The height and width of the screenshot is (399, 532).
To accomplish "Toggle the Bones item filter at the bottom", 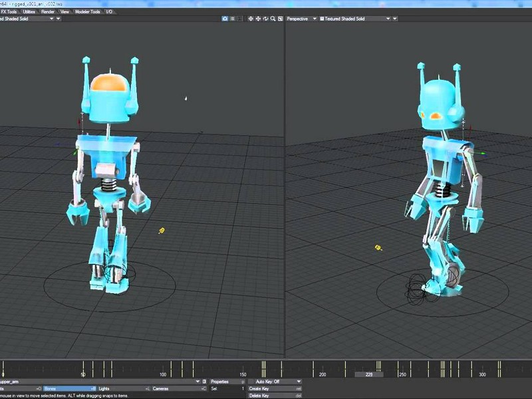I will pos(68,387).
